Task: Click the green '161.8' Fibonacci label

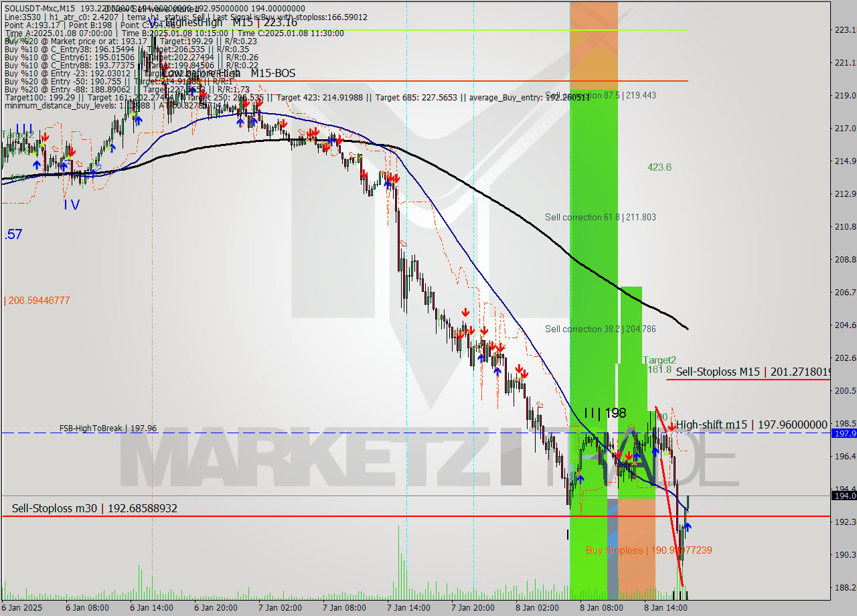Action: (x=659, y=370)
